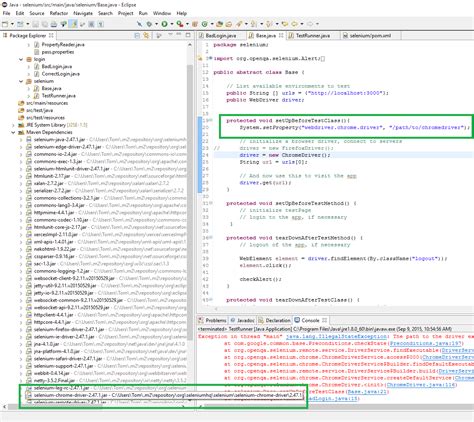Click the warning marker beside the import line
The image size is (474, 422).
click(x=200, y=59)
